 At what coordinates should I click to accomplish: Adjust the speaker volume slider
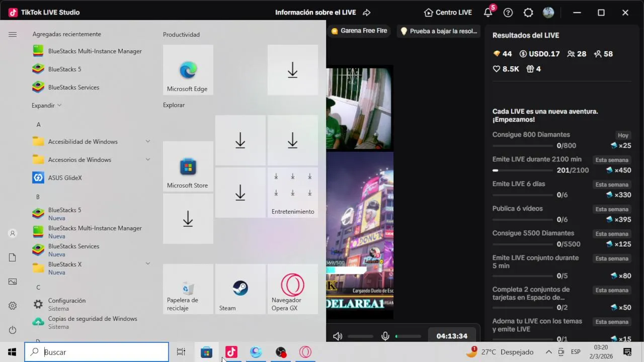[x=360, y=336]
